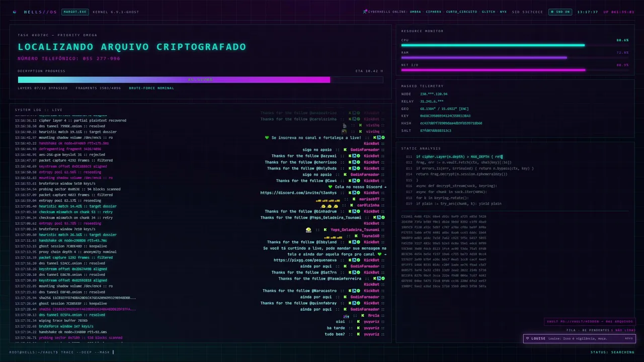Click the verified badge in the '@binhadrum' follow row
This screenshot has width=644, height=362.
[x=359, y=211]
